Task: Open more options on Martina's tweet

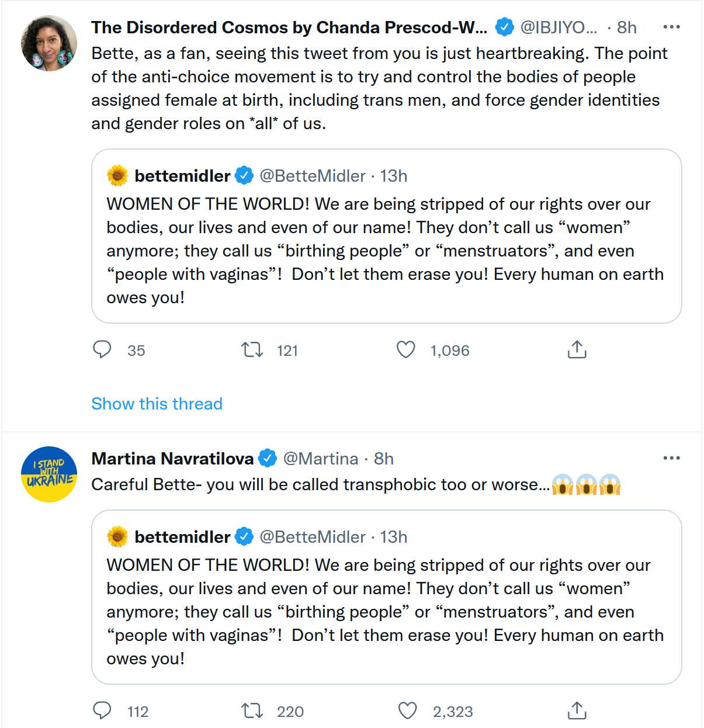Action: [x=671, y=458]
